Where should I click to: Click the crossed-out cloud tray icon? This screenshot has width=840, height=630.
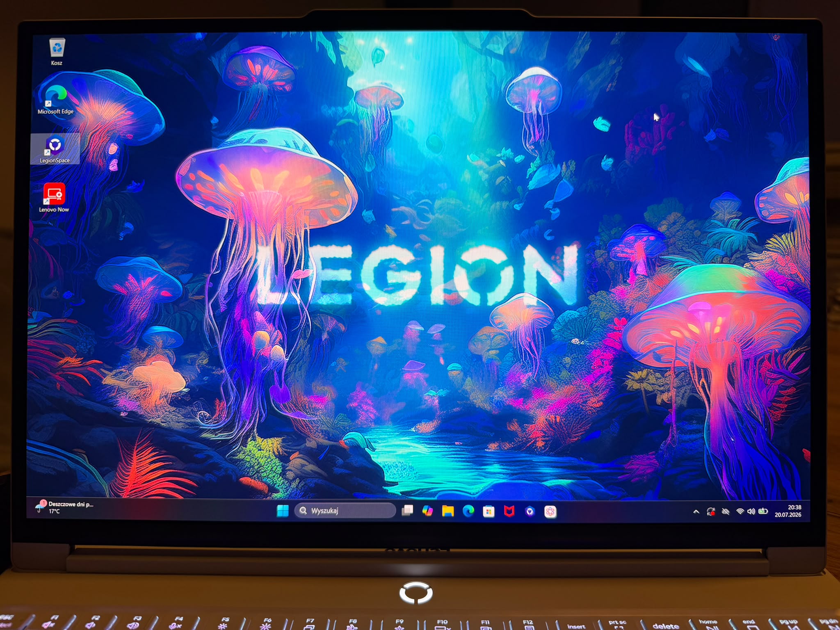tap(726, 511)
